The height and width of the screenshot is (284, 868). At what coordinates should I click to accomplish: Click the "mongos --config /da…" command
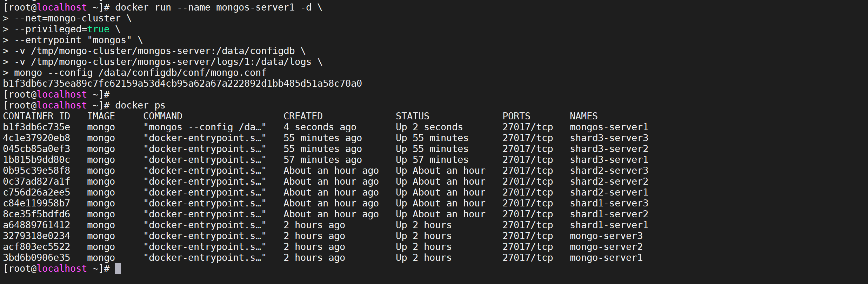click(x=205, y=127)
